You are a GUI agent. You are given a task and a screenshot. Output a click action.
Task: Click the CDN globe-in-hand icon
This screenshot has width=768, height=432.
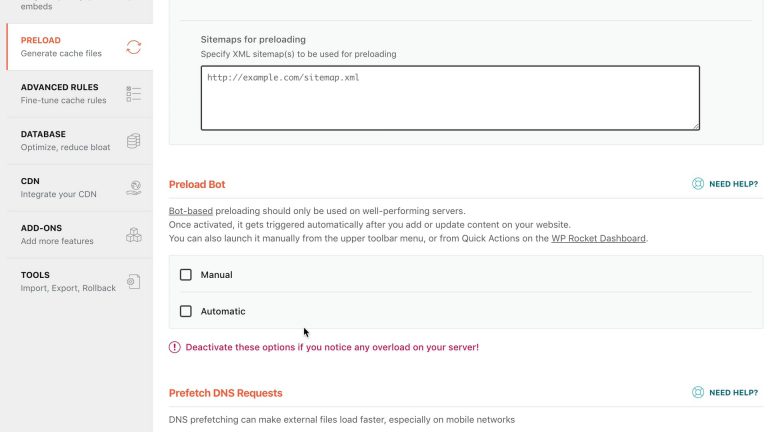[x=134, y=188]
